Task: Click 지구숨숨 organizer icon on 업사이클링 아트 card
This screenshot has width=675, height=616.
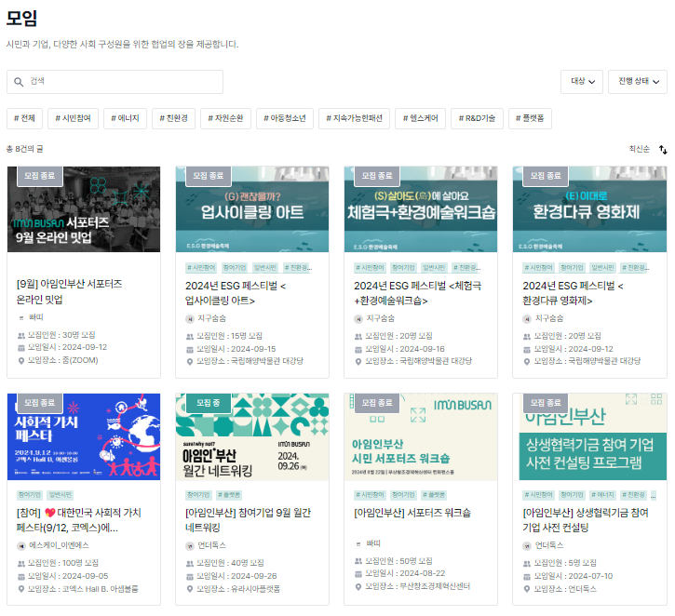Action: point(190,318)
